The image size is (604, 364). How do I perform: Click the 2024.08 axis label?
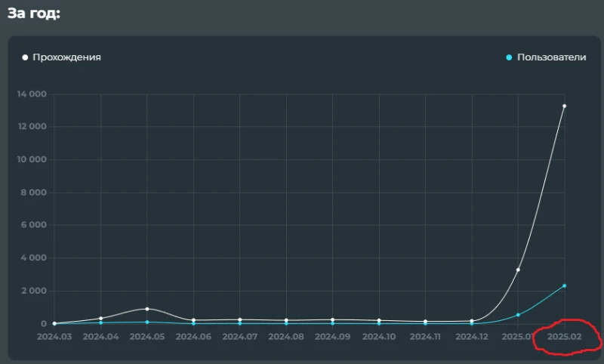coord(286,337)
